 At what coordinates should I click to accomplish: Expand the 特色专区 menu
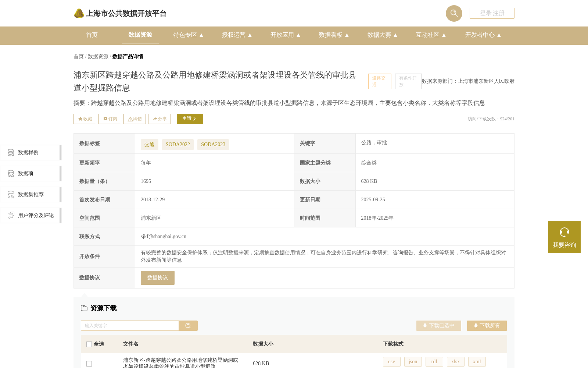click(188, 35)
